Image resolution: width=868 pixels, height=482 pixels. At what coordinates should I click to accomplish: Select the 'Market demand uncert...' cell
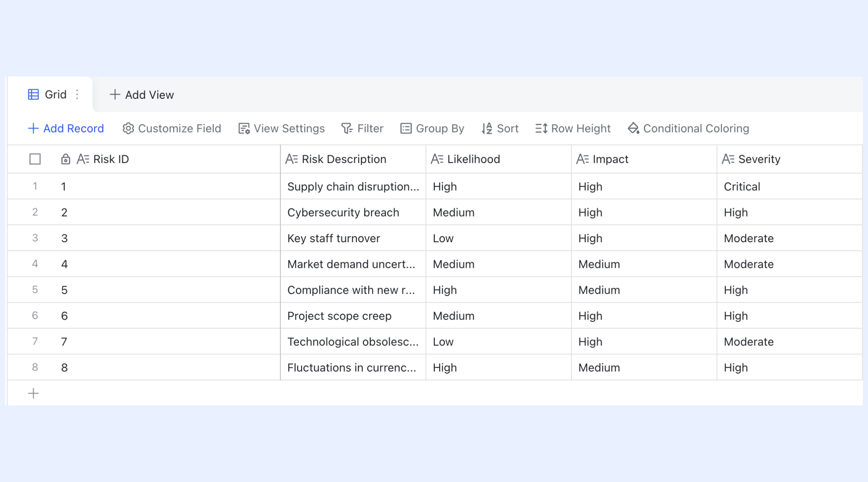(x=353, y=264)
